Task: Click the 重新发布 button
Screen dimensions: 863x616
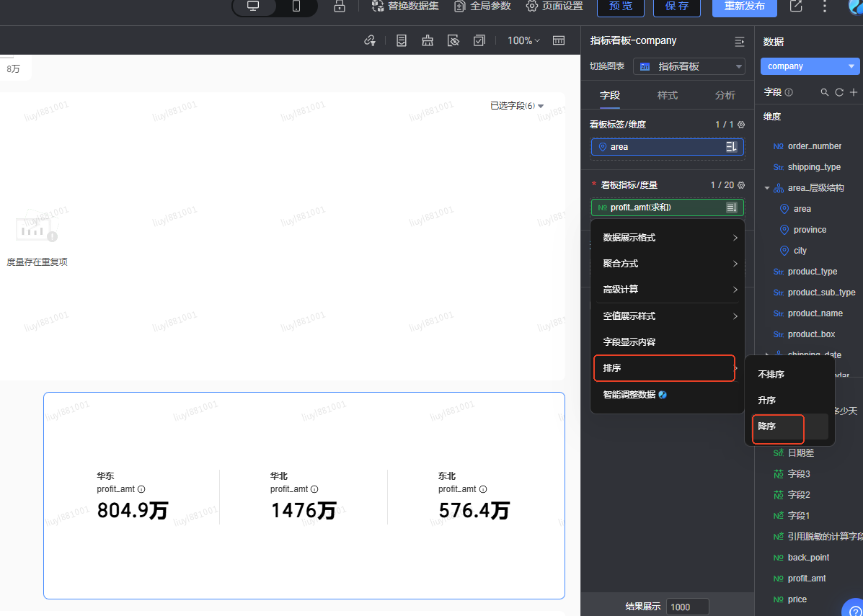Action: (744, 6)
